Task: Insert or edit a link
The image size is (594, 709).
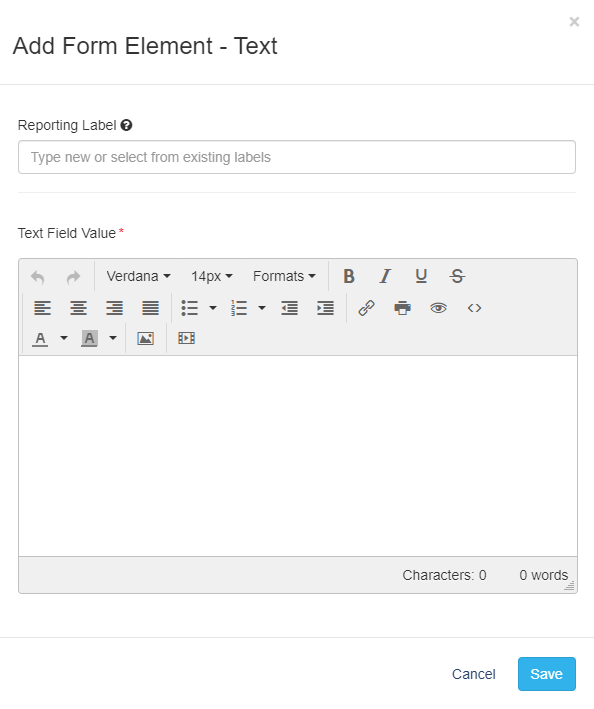Action: [x=366, y=308]
